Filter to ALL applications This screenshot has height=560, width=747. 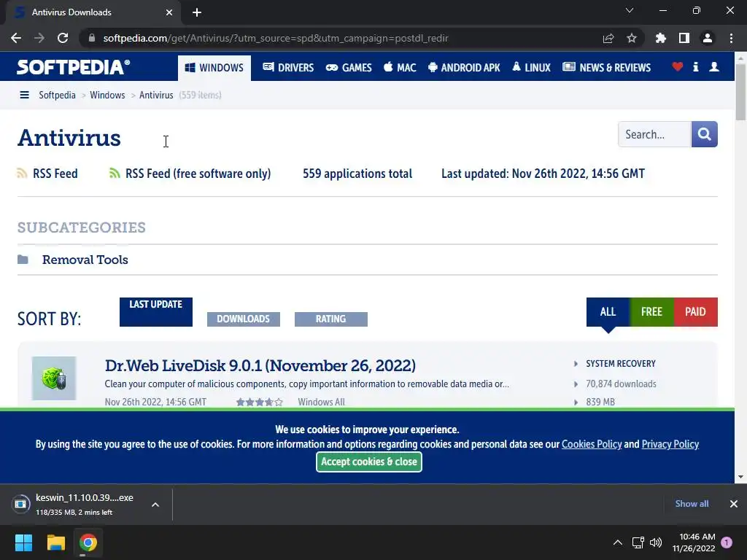click(x=608, y=312)
